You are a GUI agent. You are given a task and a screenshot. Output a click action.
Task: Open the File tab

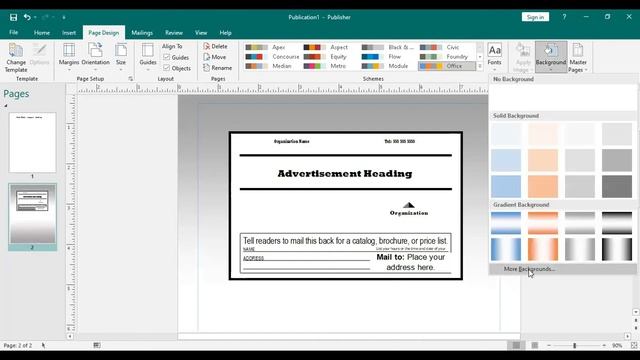13,32
